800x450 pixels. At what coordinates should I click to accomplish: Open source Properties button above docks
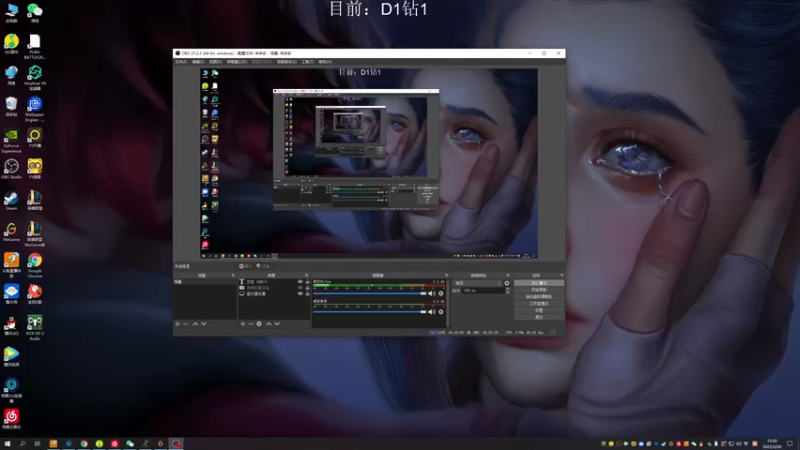[245, 266]
